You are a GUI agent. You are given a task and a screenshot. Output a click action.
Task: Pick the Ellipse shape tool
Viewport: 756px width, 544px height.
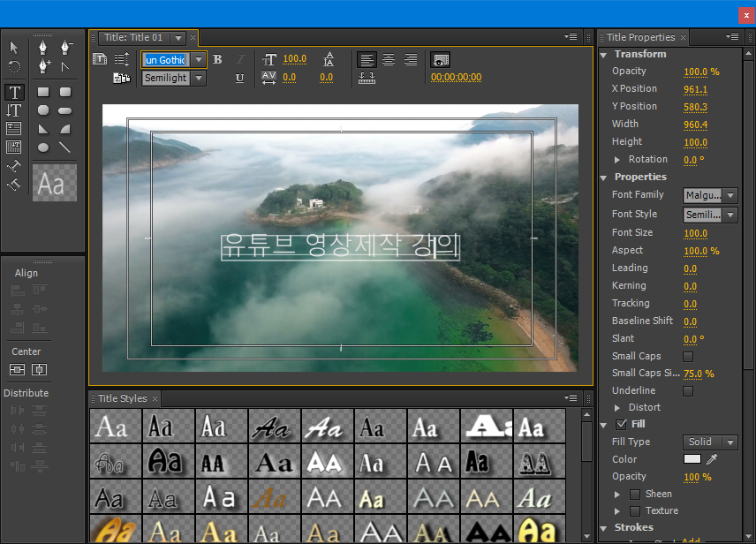[43, 147]
